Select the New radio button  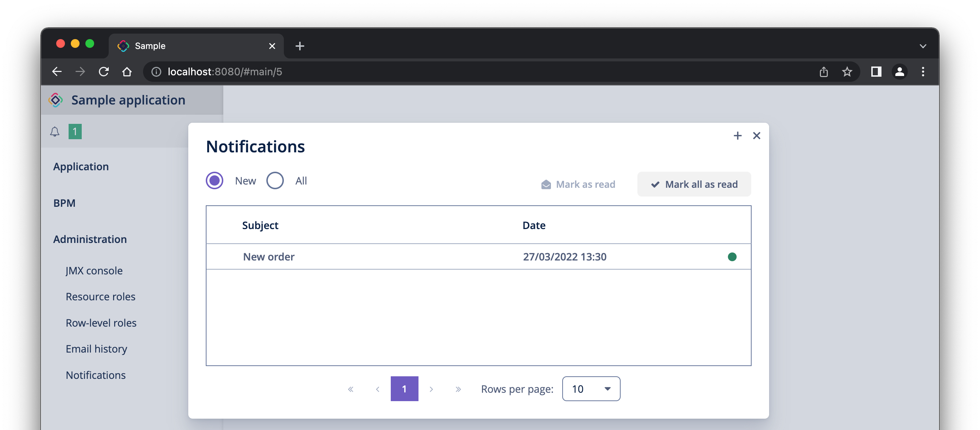tap(215, 180)
